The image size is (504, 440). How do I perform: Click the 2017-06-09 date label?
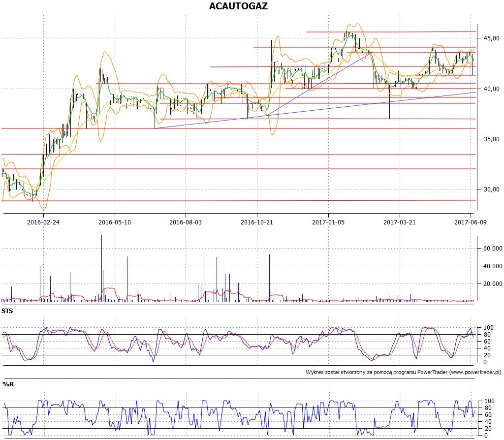point(470,222)
